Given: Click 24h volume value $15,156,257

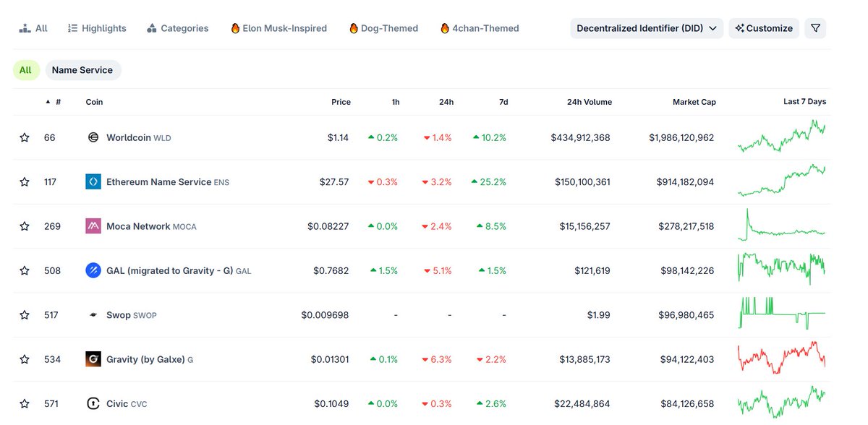Looking at the screenshot, I should (x=584, y=226).
